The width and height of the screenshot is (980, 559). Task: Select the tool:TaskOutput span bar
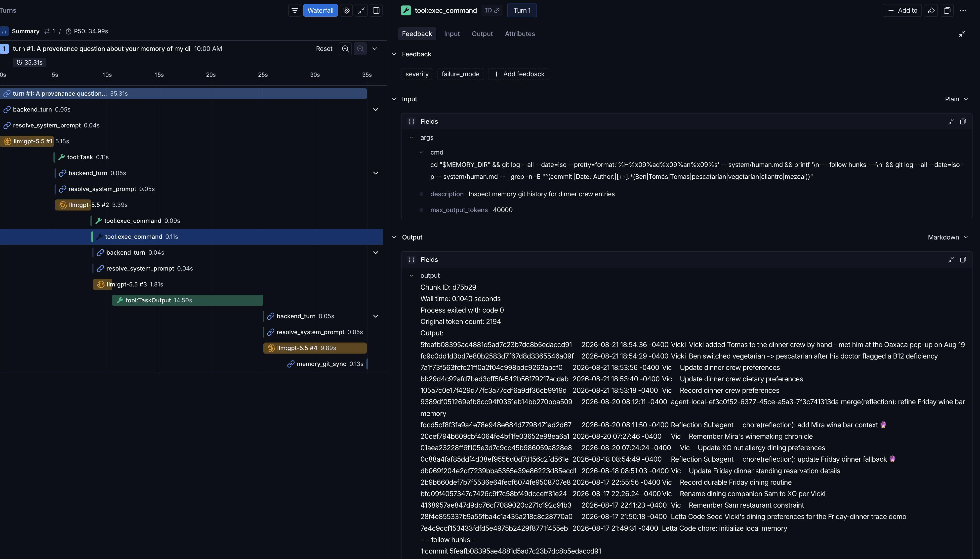[187, 300]
